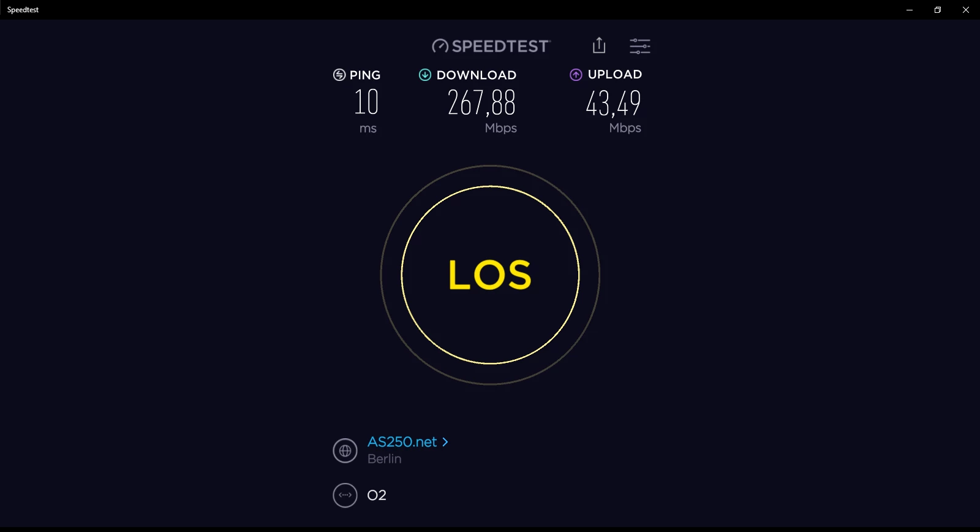Viewport: 980px width, 532px height.
Task: Click the O2 provider name
Action: coord(377,495)
